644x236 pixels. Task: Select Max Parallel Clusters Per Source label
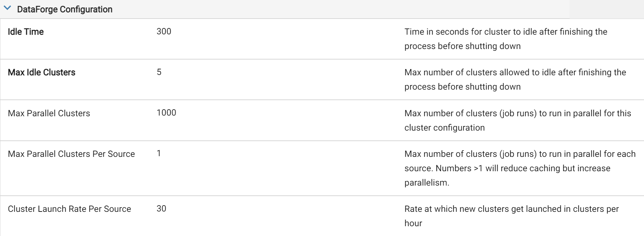tap(71, 154)
